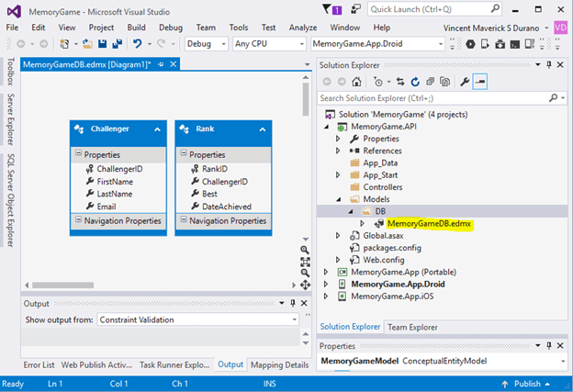573x392 pixels.
Task: Click the Navigate Backward toolbar button
Action: 21,44
